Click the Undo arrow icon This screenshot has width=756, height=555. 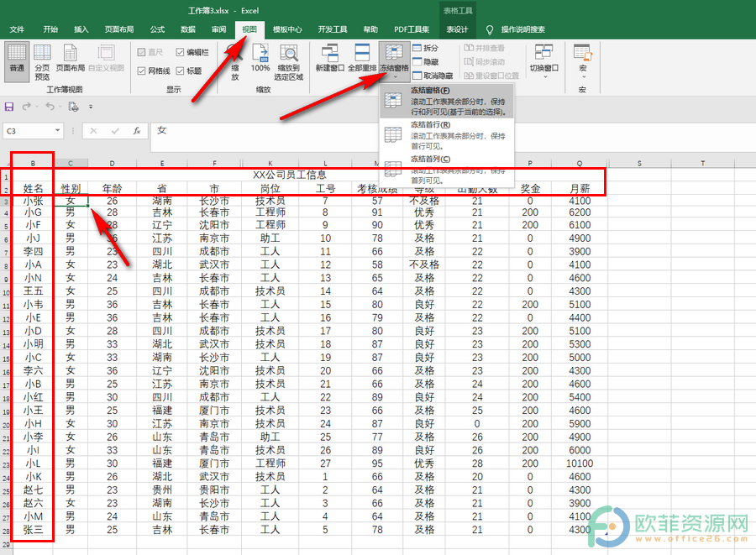[50, 107]
